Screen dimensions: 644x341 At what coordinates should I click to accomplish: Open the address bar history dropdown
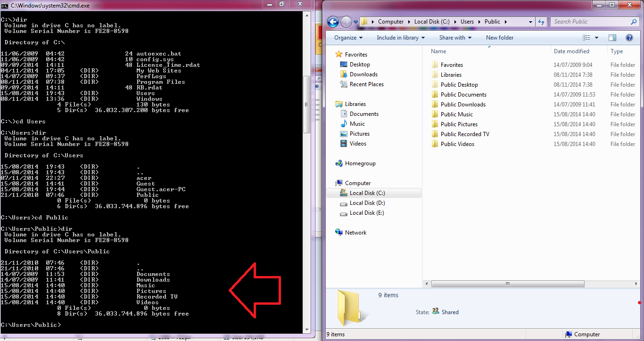pyautogui.click(x=530, y=22)
